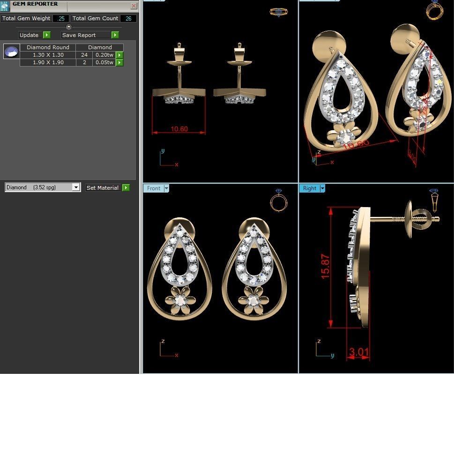Select the 1.30 X 1.30 size cell

tap(48, 55)
